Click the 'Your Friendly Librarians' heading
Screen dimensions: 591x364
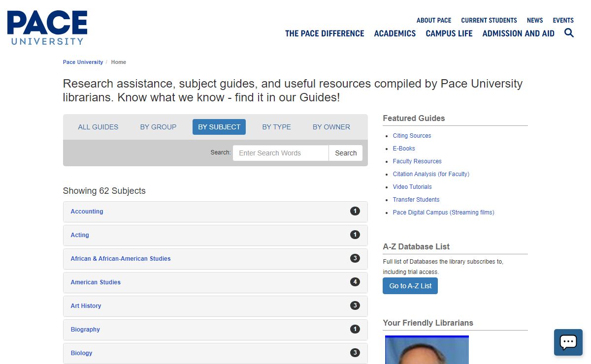click(x=428, y=323)
